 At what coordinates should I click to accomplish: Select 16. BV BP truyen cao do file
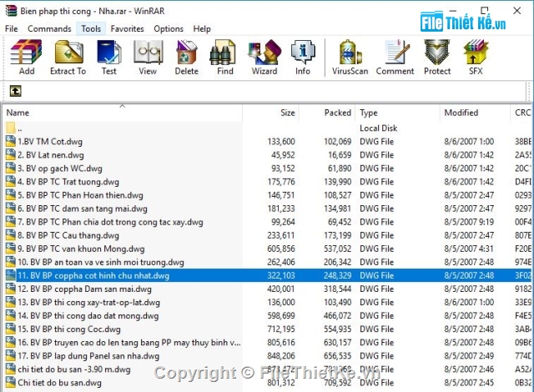(129, 342)
